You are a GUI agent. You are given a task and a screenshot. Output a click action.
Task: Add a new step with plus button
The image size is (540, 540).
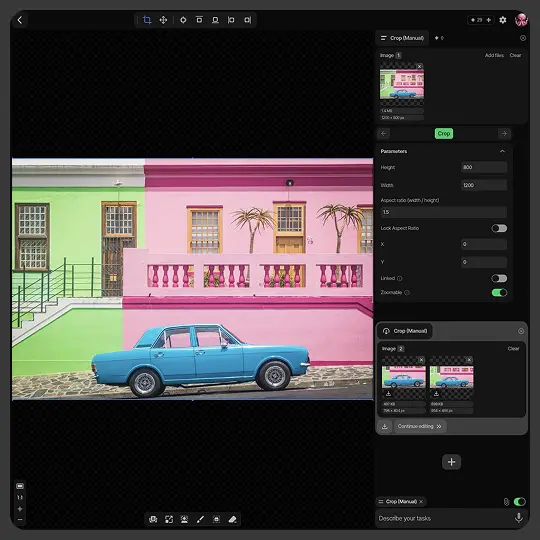tap(451, 462)
